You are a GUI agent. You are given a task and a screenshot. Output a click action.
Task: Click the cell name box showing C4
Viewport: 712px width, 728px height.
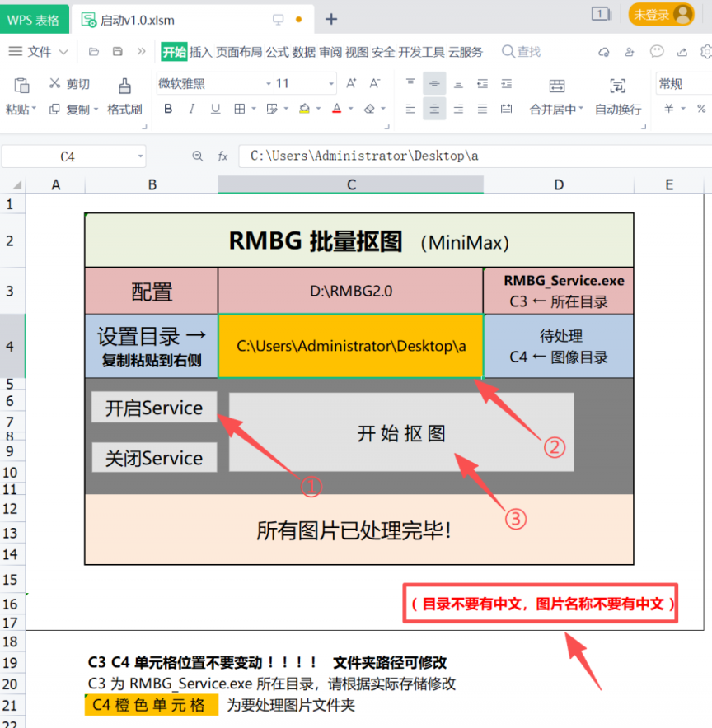point(68,156)
